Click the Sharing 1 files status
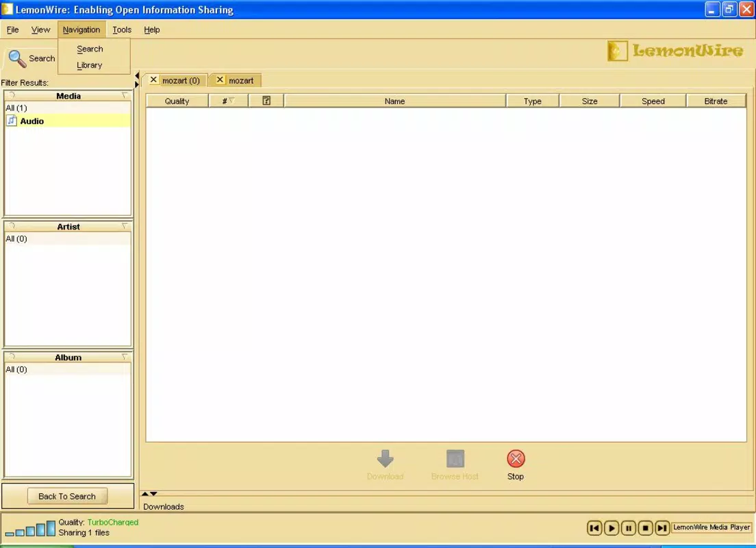Image resolution: width=756 pixels, height=548 pixels. (x=84, y=532)
